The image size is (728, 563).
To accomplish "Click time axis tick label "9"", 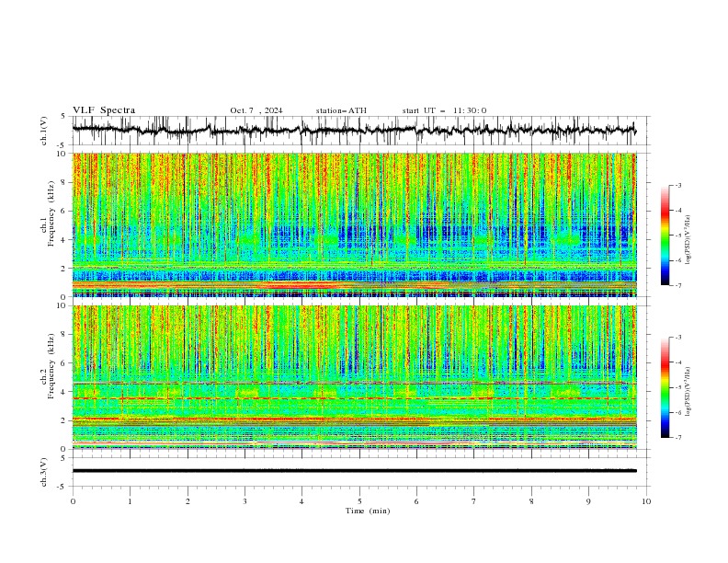I will click(588, 501).
